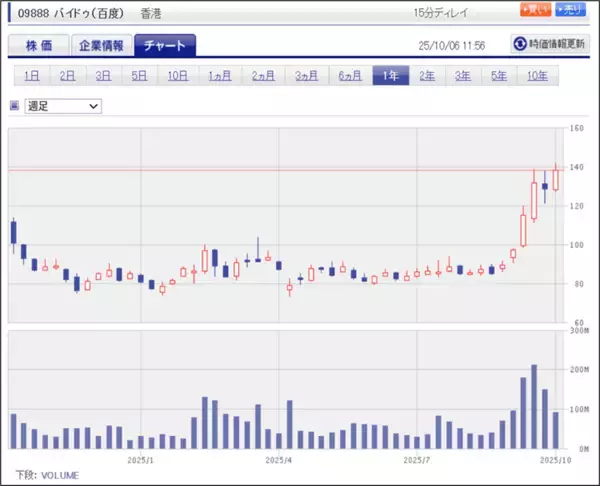Display the 10年 chart range

[x=536, y=76]
